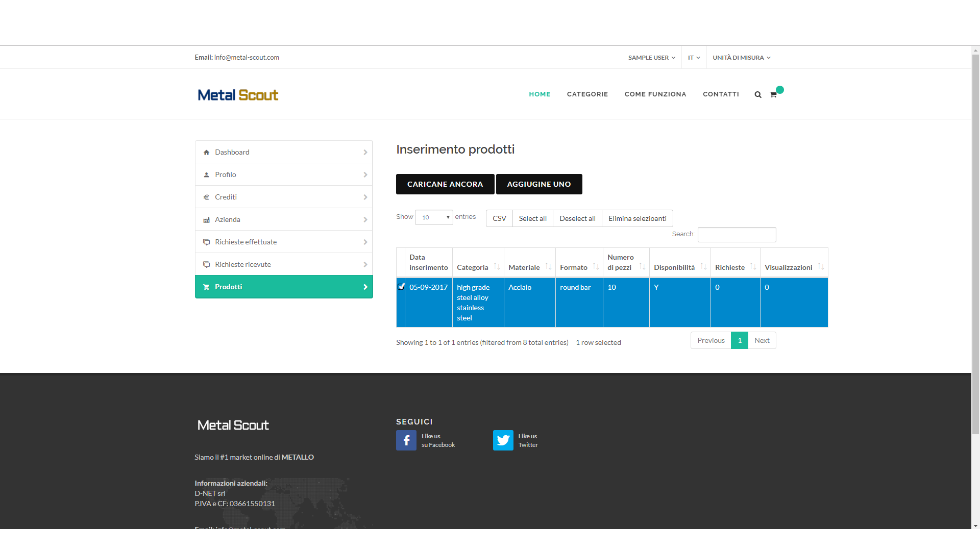Sort table by Numero di pezzi arrows
The height and width of the screenshot is (551, 980).
click(x=642, y=266)
